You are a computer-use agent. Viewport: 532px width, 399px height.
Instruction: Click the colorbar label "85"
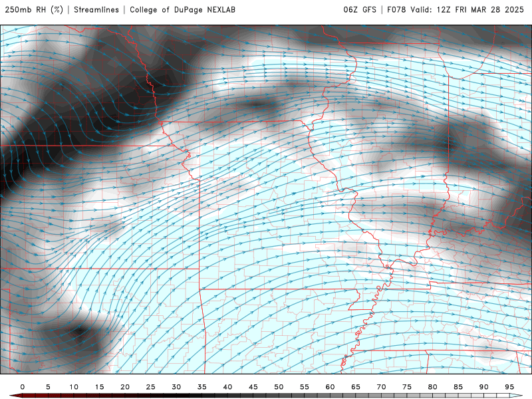pyautogui.click(x=458, y=387)
